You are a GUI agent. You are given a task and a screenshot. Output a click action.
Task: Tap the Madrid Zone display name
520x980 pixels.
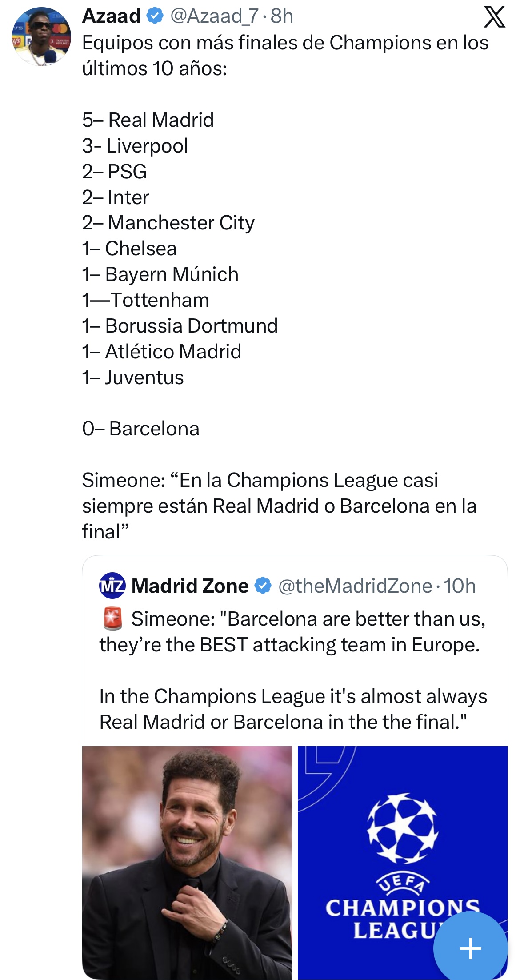click(190, 586)
